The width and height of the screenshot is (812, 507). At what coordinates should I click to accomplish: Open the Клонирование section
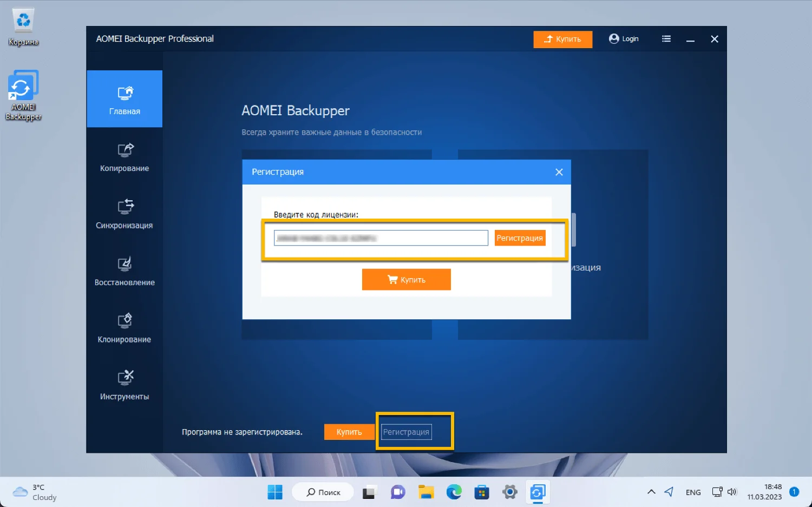125,328
